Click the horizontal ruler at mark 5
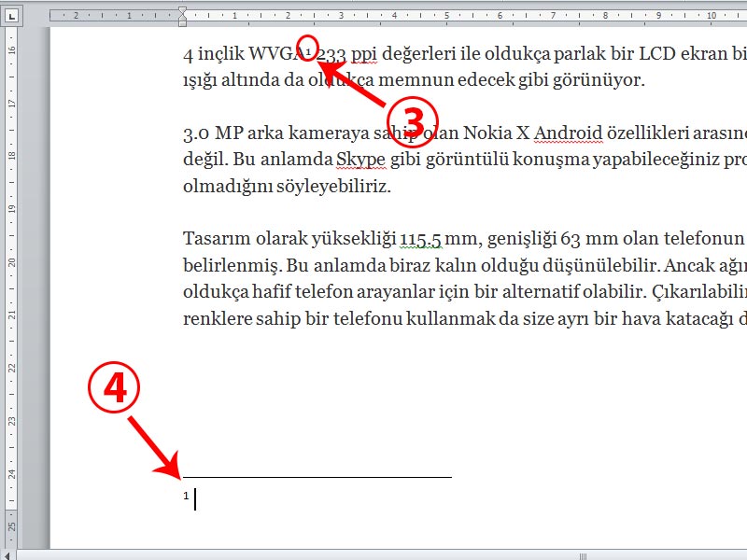 click(x=446, y=15)
